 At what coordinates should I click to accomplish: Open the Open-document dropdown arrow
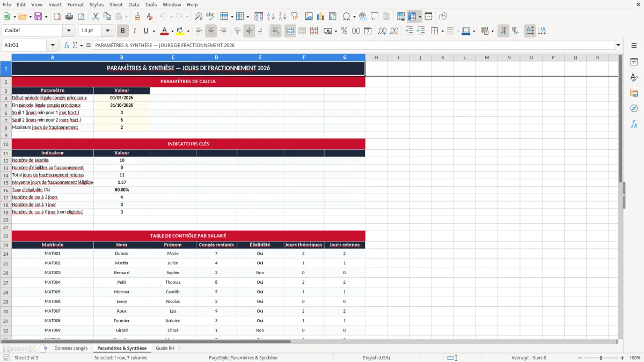30,17
